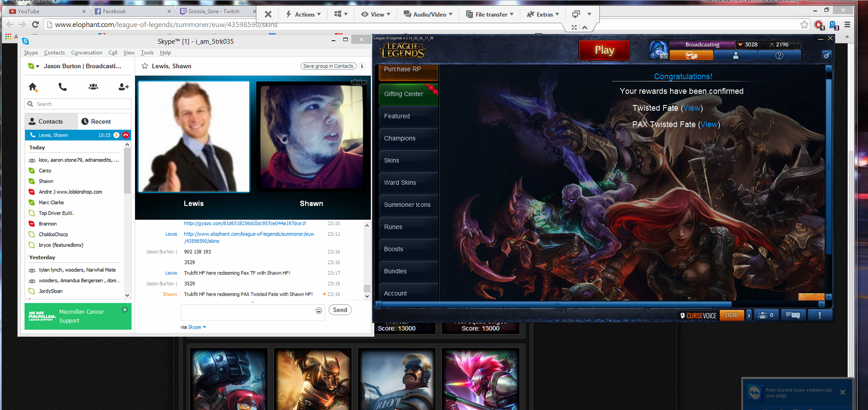Image resolution: width=868 pixels, height=410 pixels.
Task: Favorite the Lewis, Shawn conversation star
Action: (145, 66)
